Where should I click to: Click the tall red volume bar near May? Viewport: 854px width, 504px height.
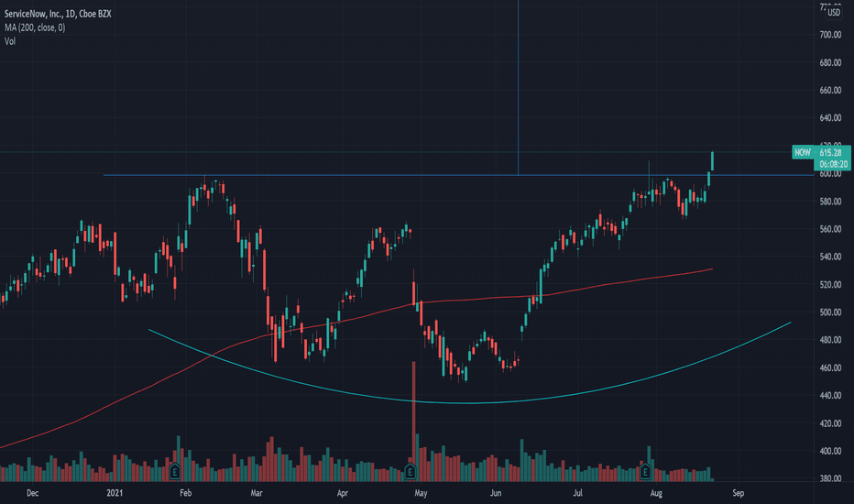[413, 420]
